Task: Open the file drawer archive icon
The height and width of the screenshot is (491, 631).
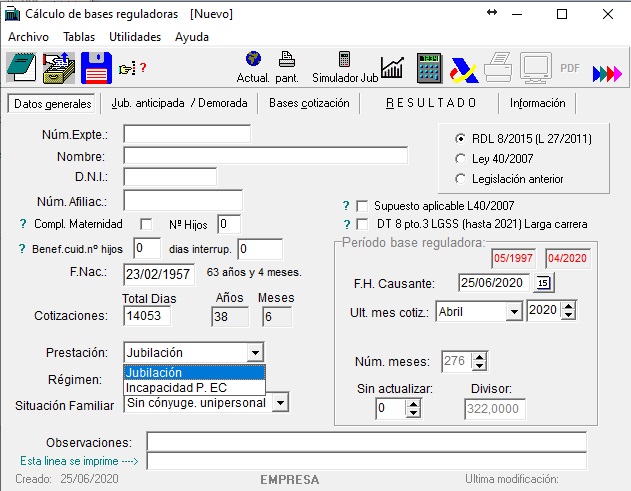Action: coord(59,68)
